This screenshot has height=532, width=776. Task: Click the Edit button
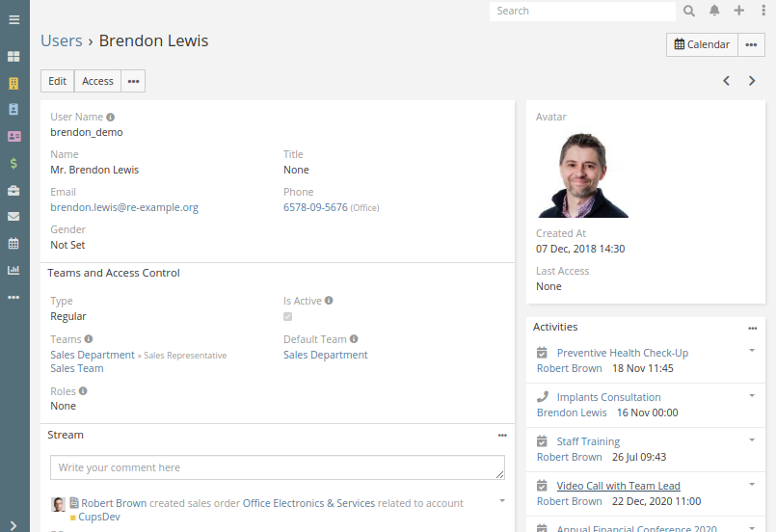58,81
